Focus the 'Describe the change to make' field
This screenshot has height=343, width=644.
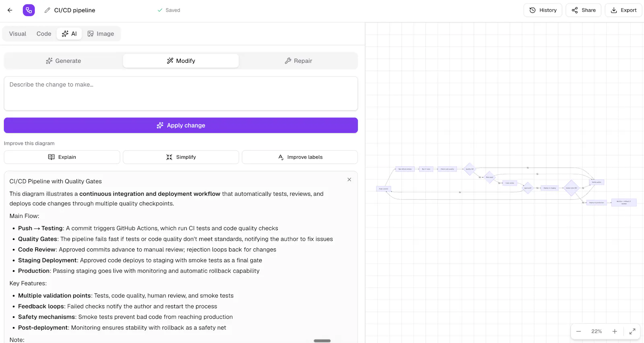[181, 93]
